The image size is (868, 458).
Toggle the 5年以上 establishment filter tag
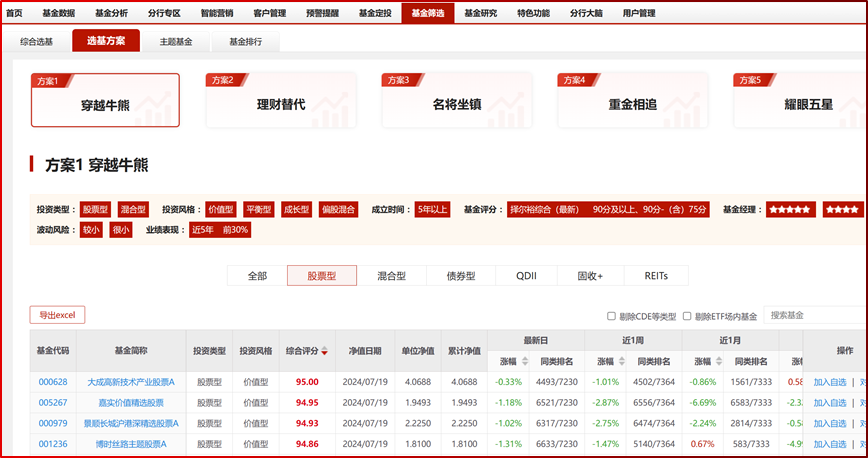click(433, 209)
